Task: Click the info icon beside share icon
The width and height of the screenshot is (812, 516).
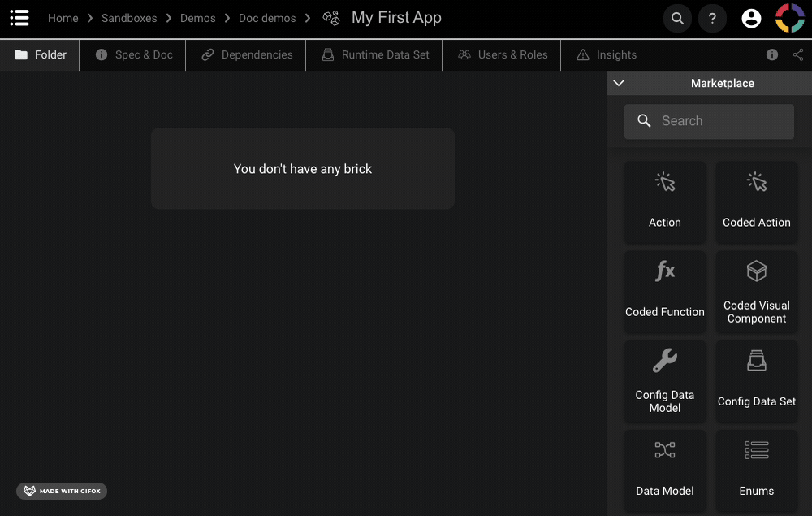Action: coord(772,54)
